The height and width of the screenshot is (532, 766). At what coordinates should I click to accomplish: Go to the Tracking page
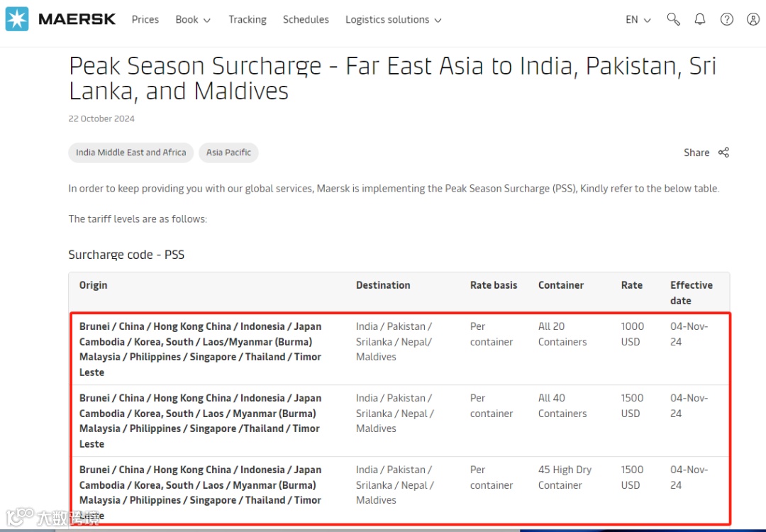pos(248,20)
